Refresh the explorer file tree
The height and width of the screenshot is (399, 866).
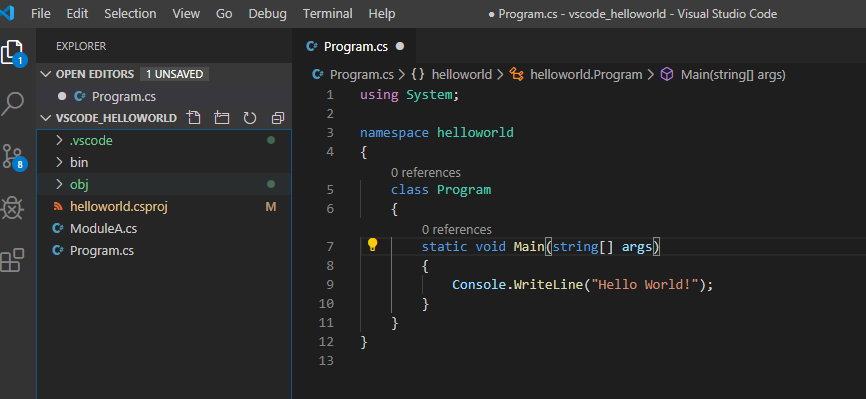click(x=250, y=118)
